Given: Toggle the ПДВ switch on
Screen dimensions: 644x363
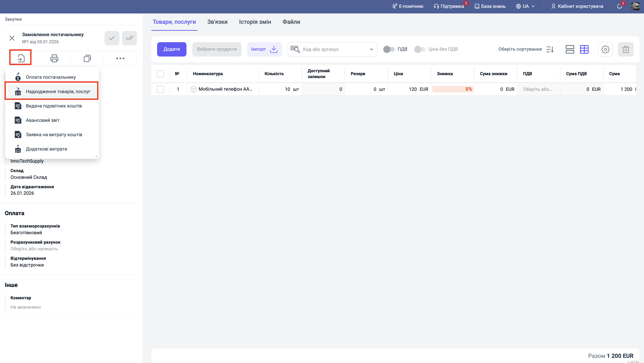Looking at the screenshot, I should [389, 49].
